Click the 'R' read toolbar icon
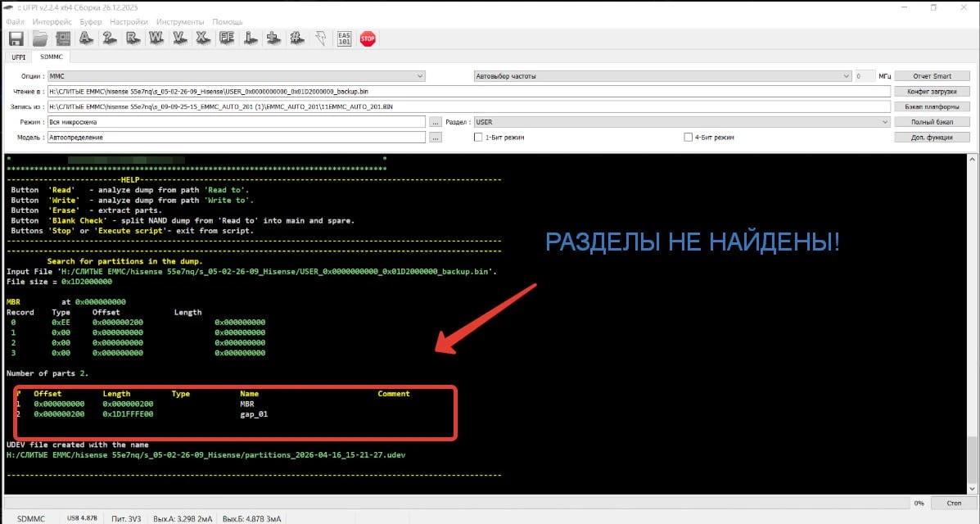Image resolution: width=980 pixels, height=524 pixels. click(133, 38)
